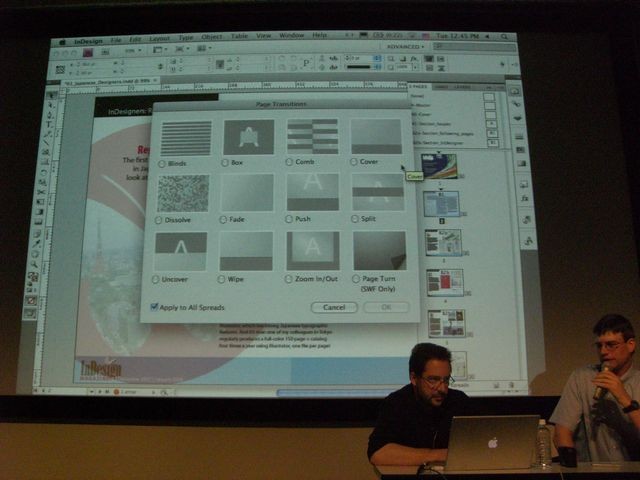Open the Links icon in the panel dock
The image size is (640, 480).
(516, 105)
